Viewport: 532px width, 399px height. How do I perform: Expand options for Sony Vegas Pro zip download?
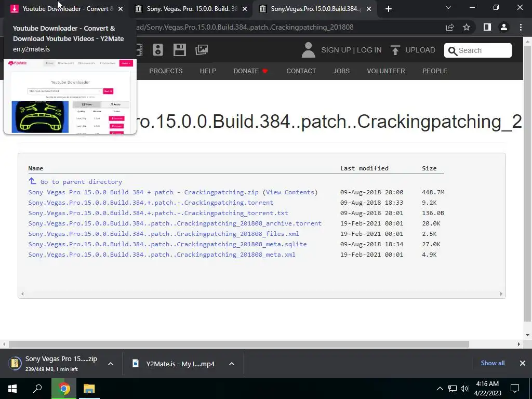[x=111, y=364]
